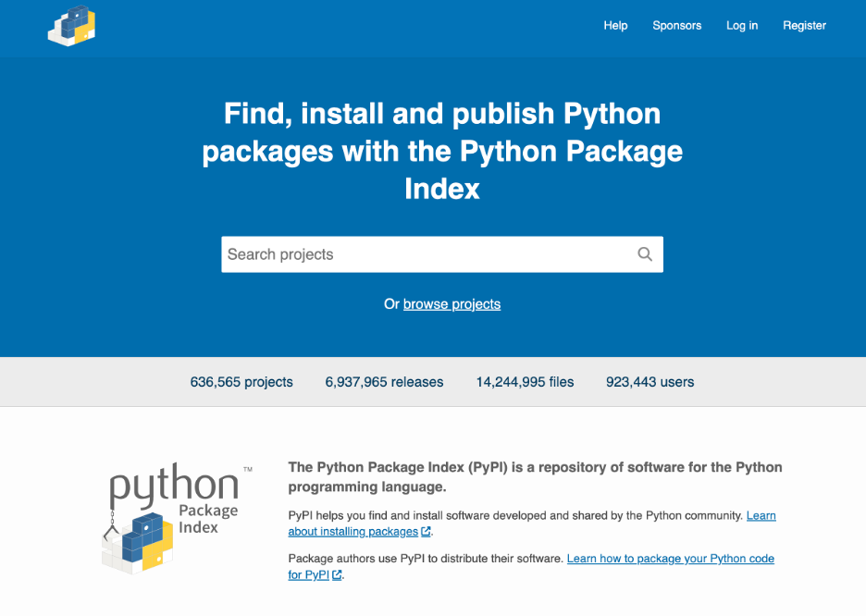Click the 14,244,995 files statistic

(525, 382)
